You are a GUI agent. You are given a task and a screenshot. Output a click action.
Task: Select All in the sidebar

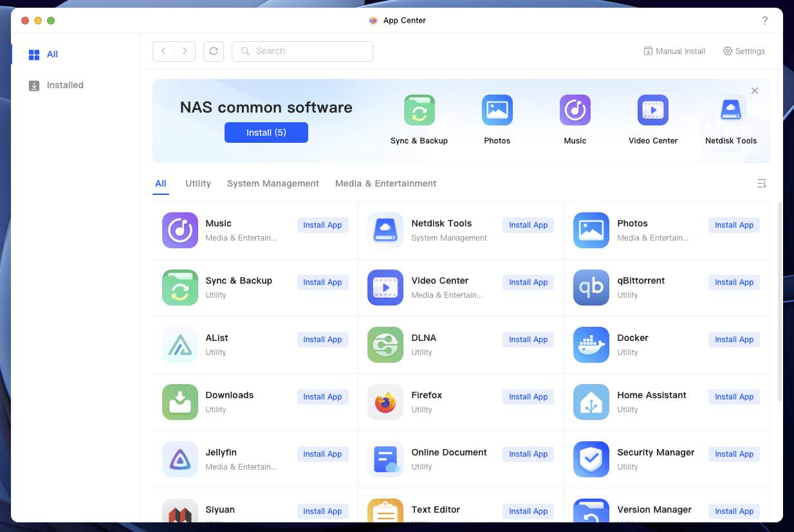[x=75, y=55]
